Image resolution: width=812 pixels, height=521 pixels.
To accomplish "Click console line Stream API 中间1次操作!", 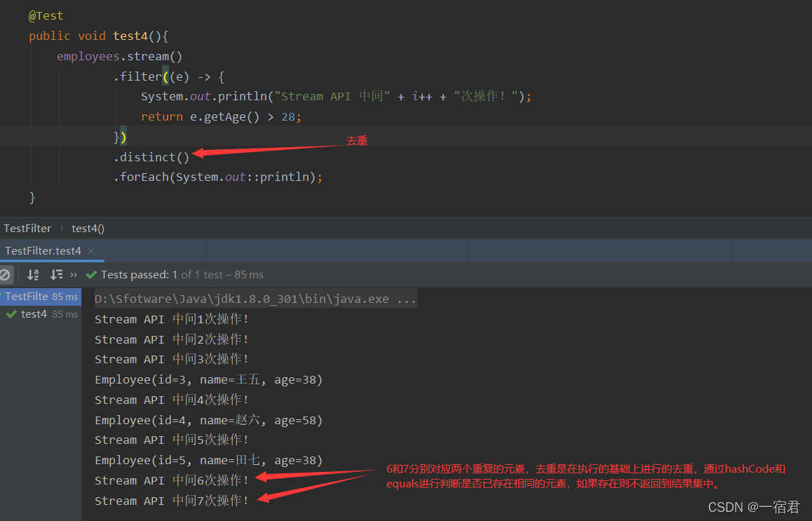I will point(172,320).
